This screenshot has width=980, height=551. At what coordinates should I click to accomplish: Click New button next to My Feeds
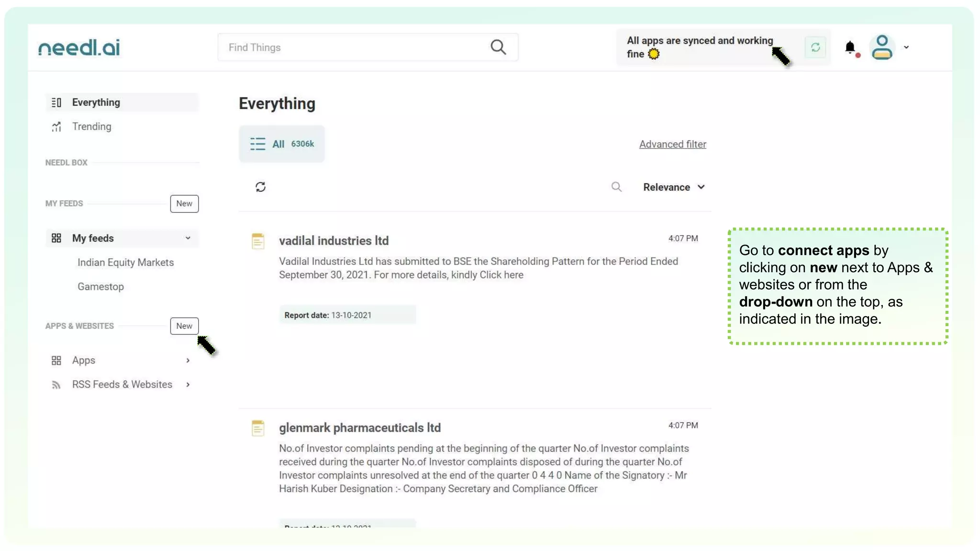click(184, 204)
